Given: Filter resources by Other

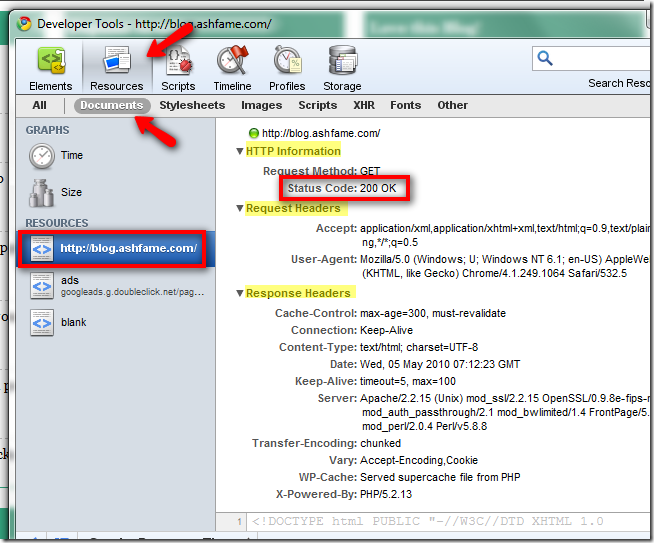Looking at the screenshot, I should coord(453,106).
